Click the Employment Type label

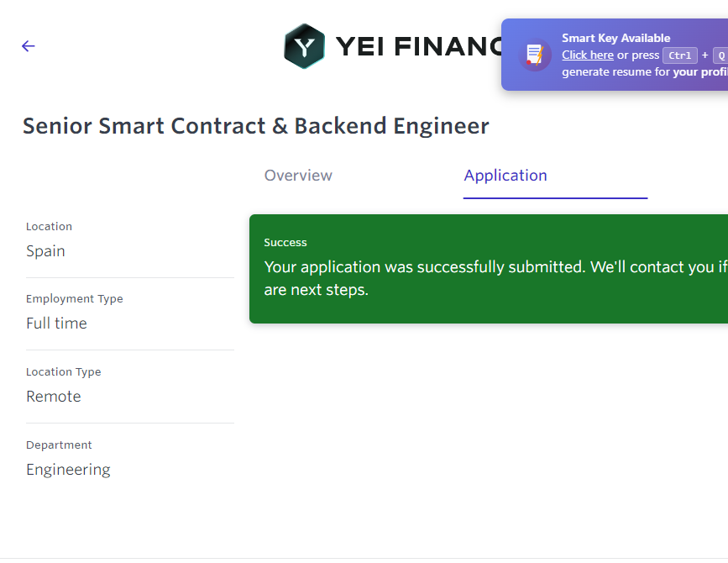click(x=74, y=299)
